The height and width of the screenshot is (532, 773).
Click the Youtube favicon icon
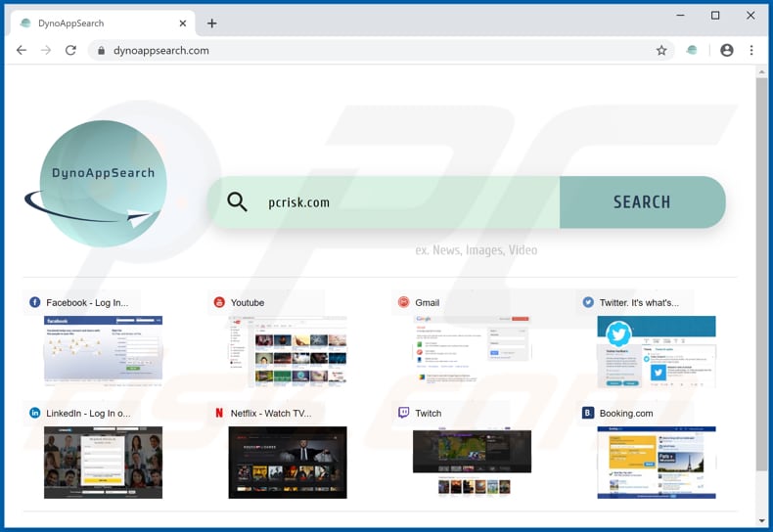[219, 302]
